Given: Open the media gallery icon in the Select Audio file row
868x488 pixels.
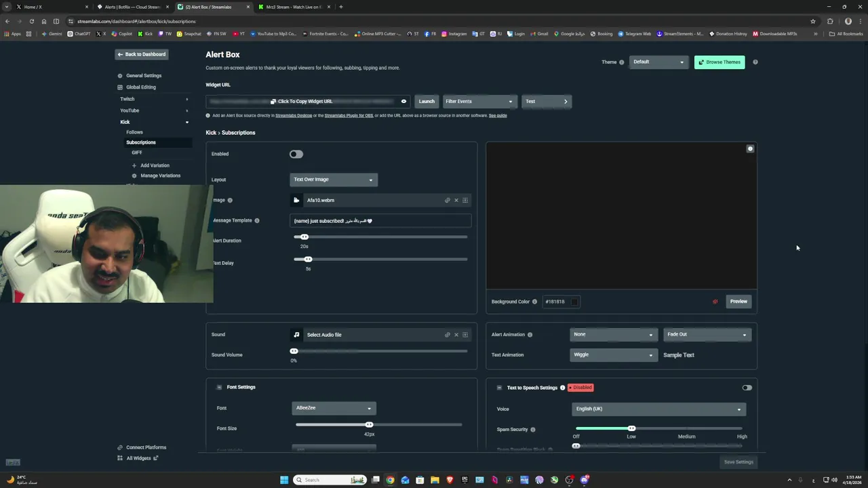Looking at the screenshot, I should pos(465,334).
